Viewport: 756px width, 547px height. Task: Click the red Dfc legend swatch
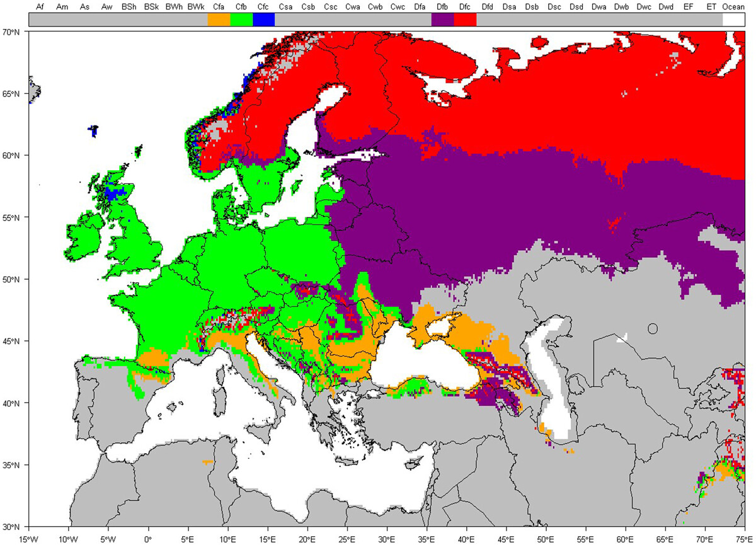coord(465,20)
